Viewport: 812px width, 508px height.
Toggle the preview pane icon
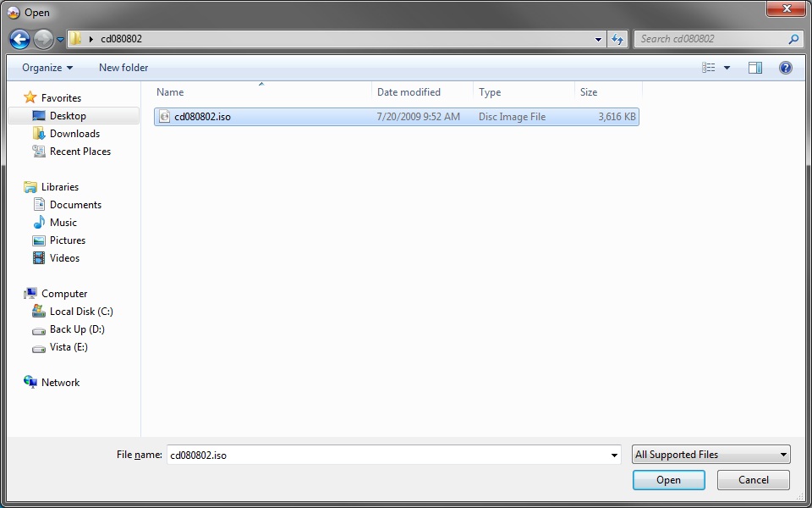[x=755, y=68]
